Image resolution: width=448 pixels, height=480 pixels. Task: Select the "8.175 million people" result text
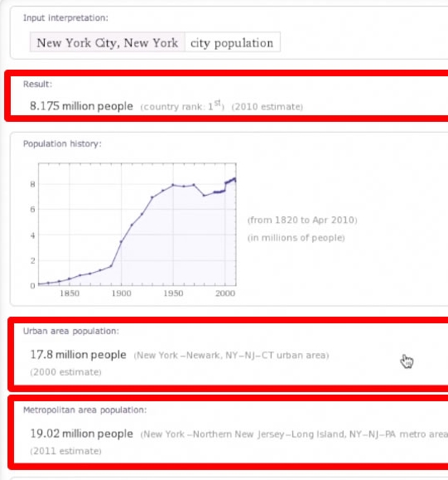coord(81,106)
